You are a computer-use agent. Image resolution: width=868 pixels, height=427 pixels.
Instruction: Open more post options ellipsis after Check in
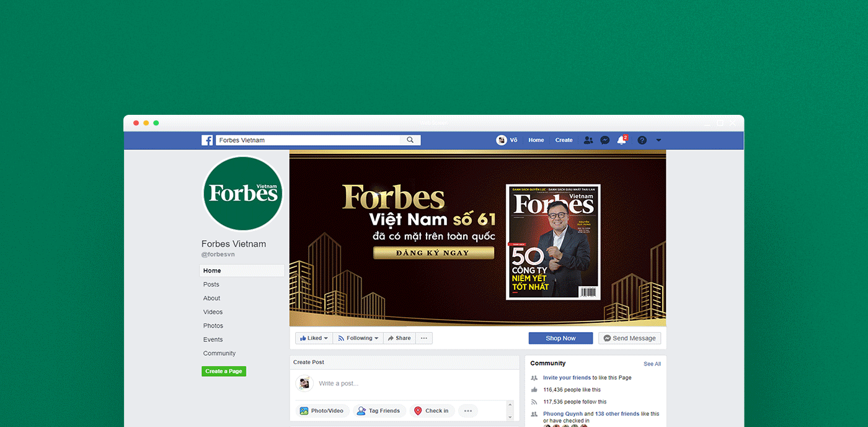coord(468,411)
